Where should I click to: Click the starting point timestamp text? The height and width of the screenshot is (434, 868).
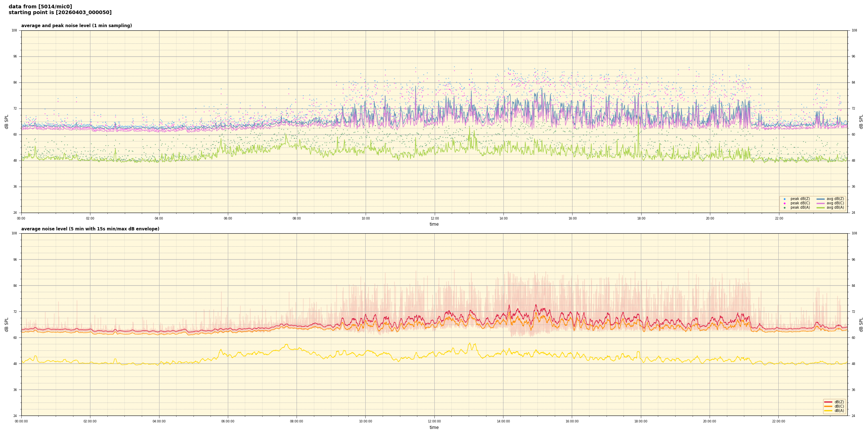[60, 13]
